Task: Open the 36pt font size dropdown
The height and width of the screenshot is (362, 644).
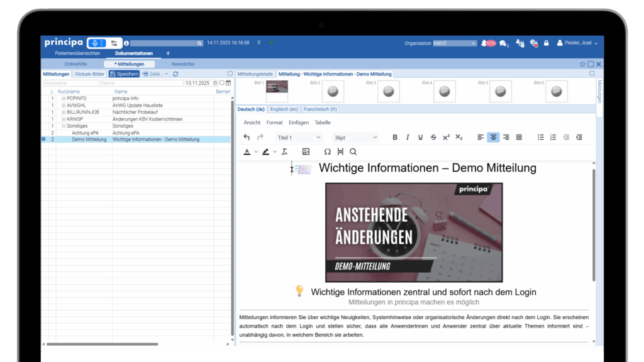Action: tap(355, 137)
